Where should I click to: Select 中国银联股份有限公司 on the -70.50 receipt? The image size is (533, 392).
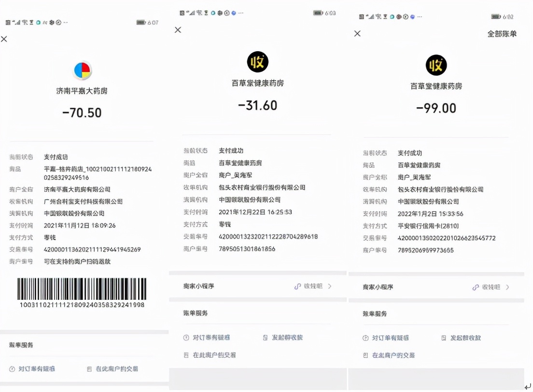(x=74, y=213)
